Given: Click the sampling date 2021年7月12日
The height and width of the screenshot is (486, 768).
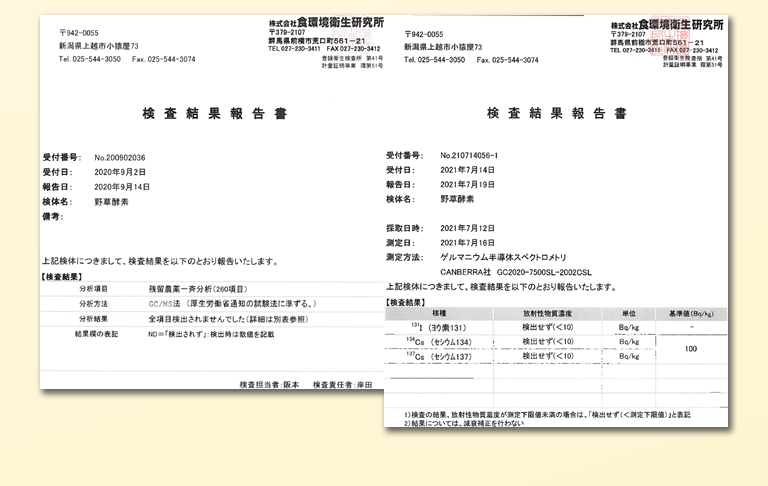Looking at the screenshot, I should point(467,228).
